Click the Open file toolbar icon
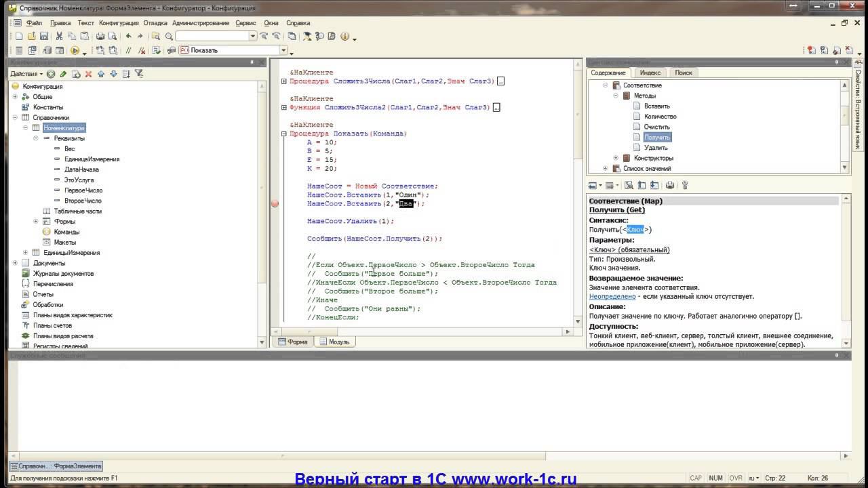 pos(31,37)
